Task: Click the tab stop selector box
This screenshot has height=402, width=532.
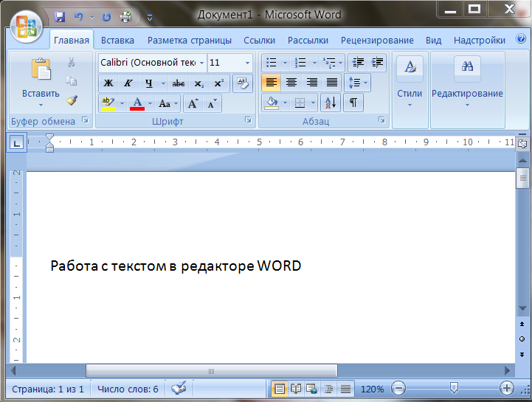Action: click(16, 142)
